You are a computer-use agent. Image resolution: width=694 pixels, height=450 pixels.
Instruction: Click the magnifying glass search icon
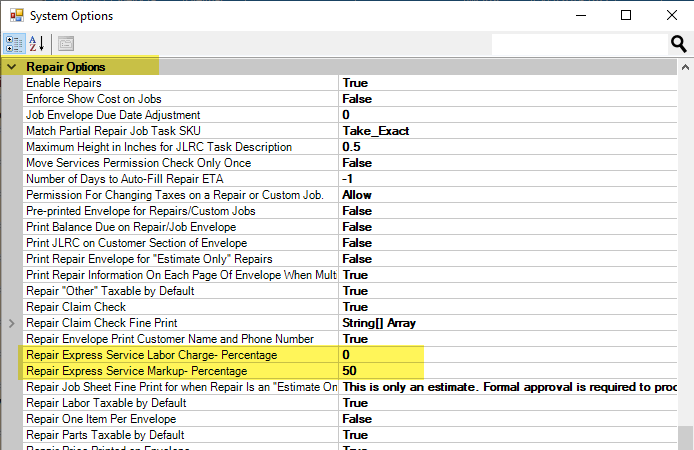[x=678, y=44]
